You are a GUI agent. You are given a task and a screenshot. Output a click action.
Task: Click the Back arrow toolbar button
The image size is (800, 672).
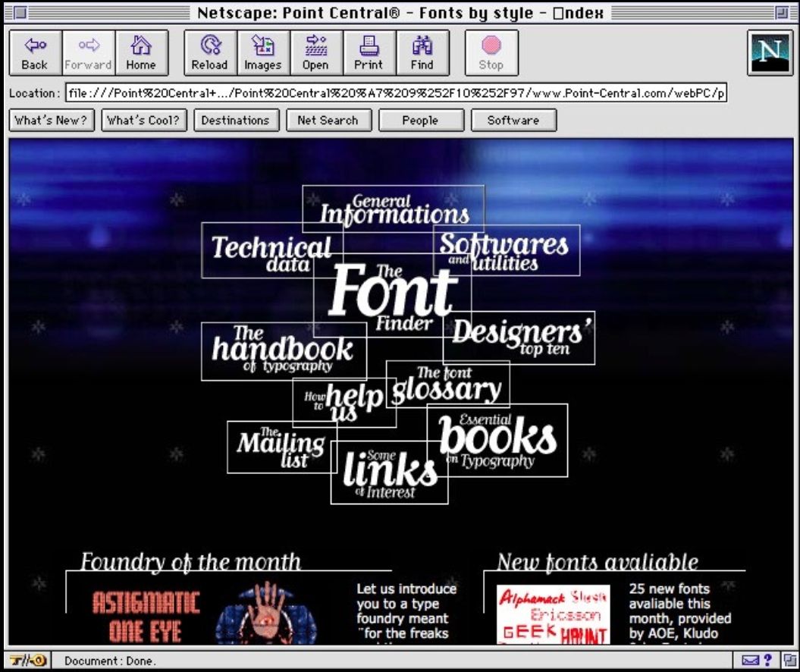[35, 53]
